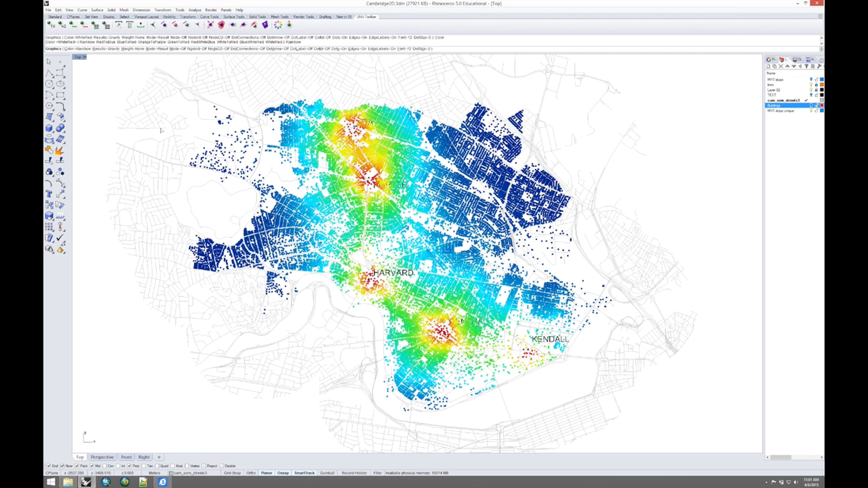Toggle the Near osnap checkbox

(x=62, y=466)
